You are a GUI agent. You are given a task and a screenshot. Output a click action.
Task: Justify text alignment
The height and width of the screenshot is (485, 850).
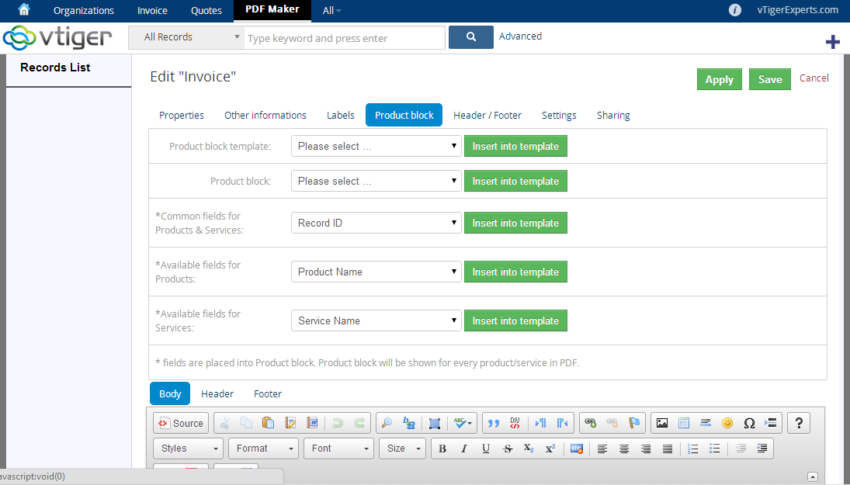[667, 449]
